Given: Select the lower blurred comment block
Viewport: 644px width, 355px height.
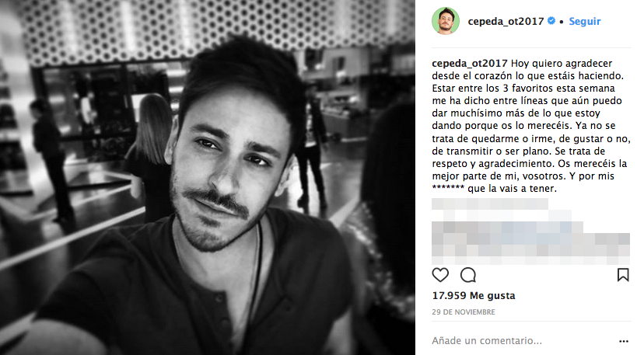Looking at the screenshot, I should point(530,242).
